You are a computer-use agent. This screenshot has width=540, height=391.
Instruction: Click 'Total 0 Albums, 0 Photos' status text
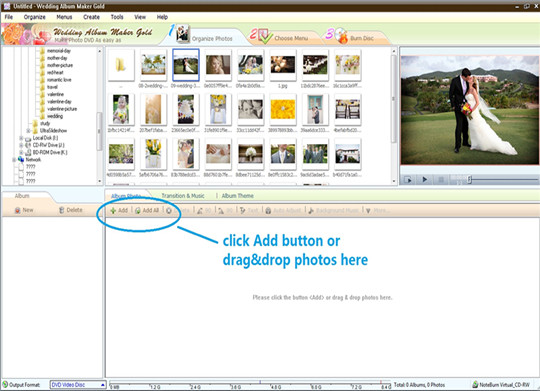click(419, 385)
